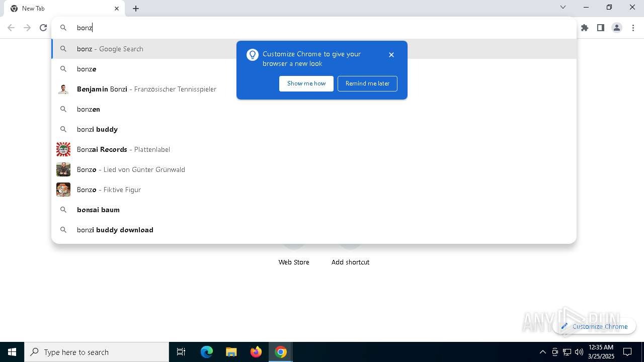The height and width of the screenshot is (362, 644).
Task: Choose the 'bonze' suggestion
Action: pyautogui.click(x=314, y=69)
